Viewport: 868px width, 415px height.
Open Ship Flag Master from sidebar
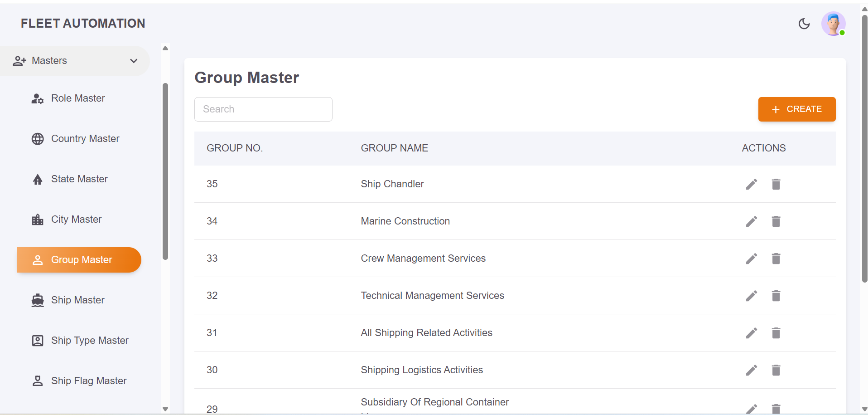coord(89,381)
